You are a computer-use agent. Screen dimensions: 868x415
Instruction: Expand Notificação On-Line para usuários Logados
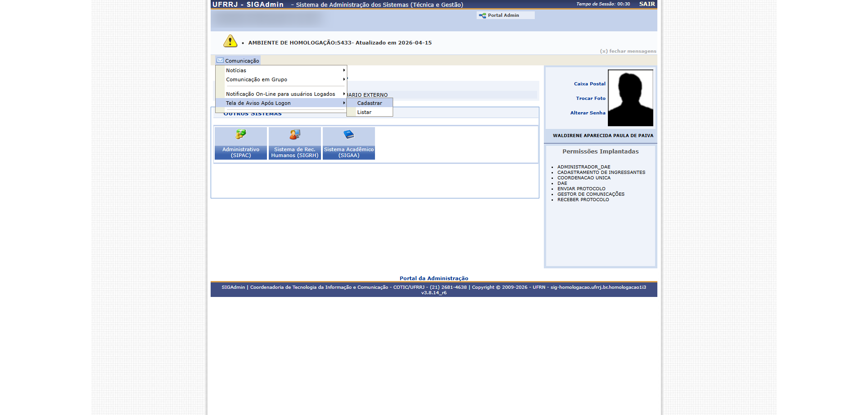pyautogui.click(x=281, y=94)
